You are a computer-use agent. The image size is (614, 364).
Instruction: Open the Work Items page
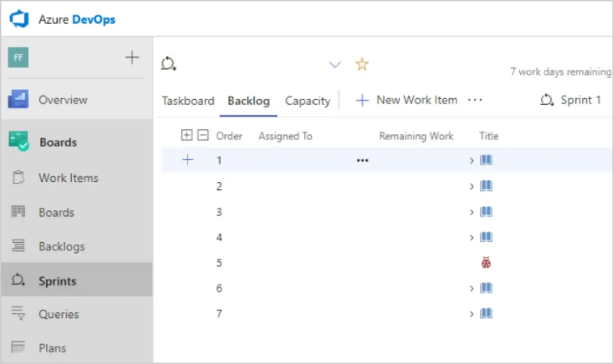[68, 178]
